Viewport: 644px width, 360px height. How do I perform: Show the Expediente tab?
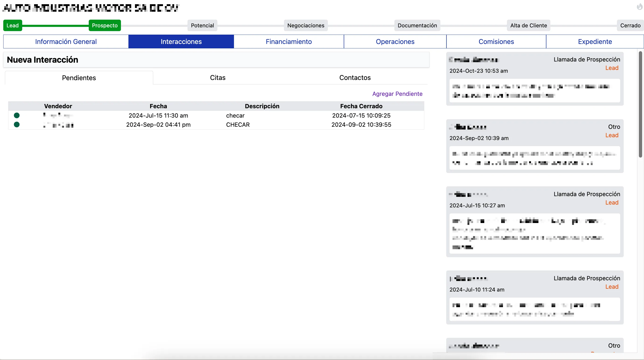point(595,42)
